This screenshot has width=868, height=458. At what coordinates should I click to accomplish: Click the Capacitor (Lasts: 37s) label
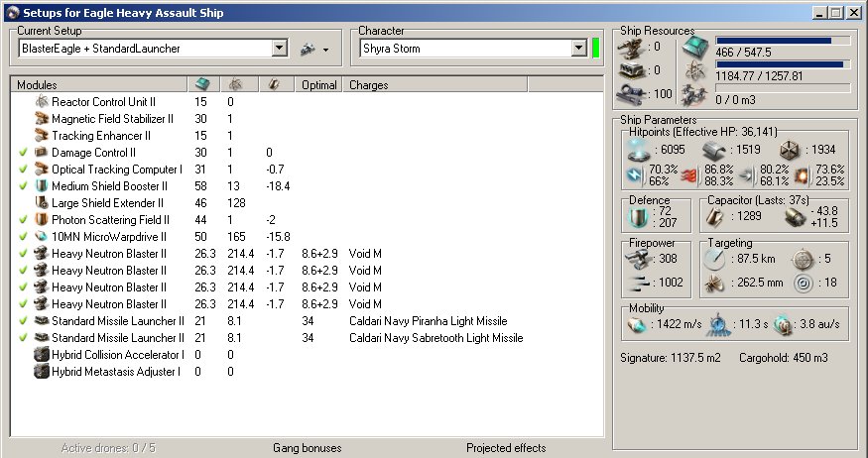759,199
